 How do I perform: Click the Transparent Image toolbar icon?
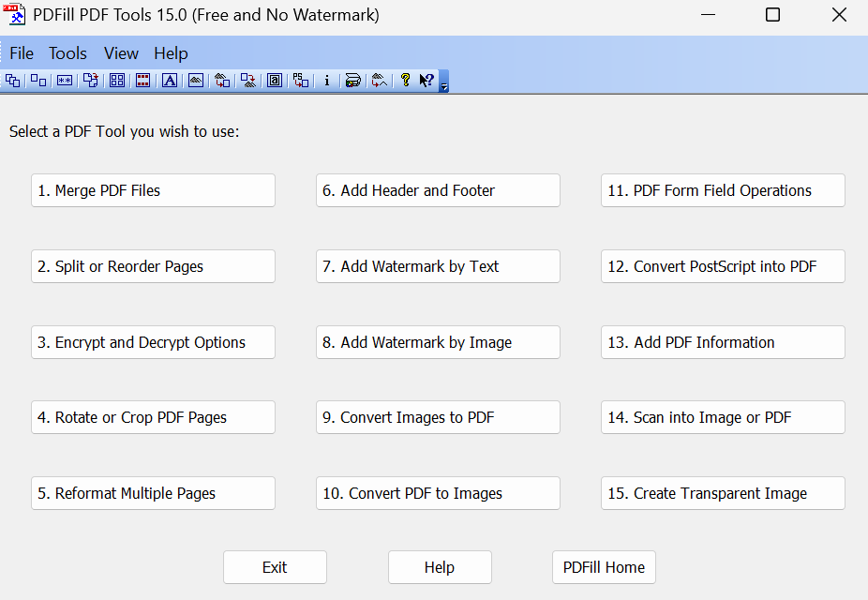tap(380, 81)
